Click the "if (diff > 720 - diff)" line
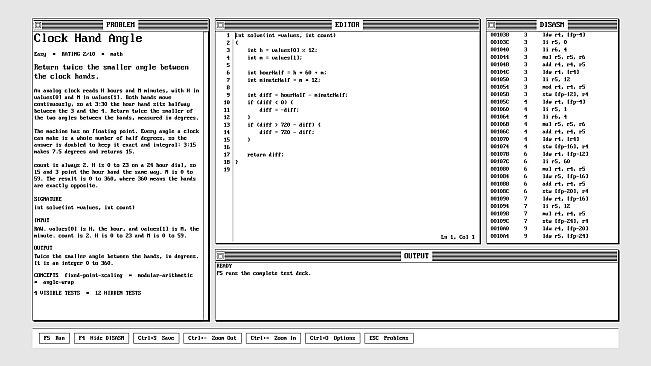This screenshot has width=651, height=366. point(284,125)
